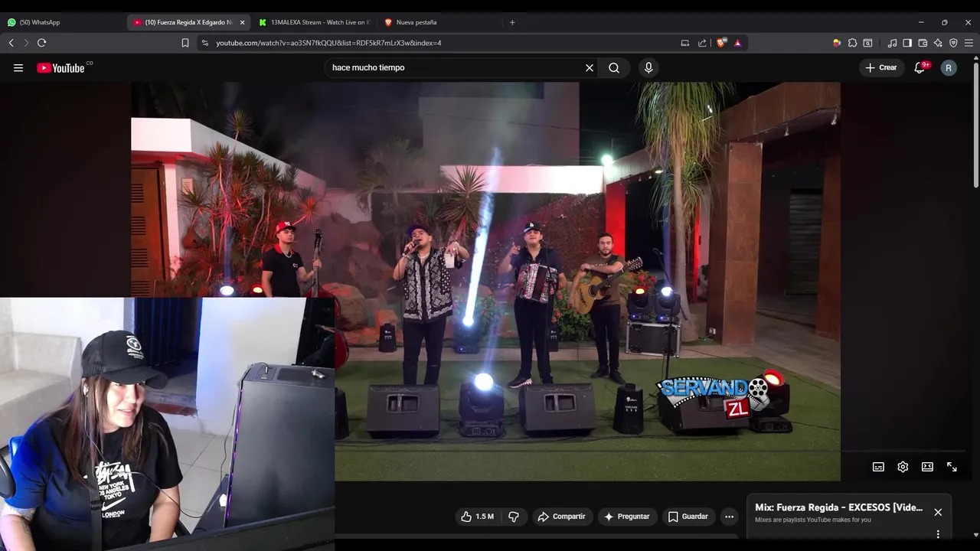Click the 1.5 M like count
Image resolution: width=980 pixels, height=551 pixels.
coord(485,517)
